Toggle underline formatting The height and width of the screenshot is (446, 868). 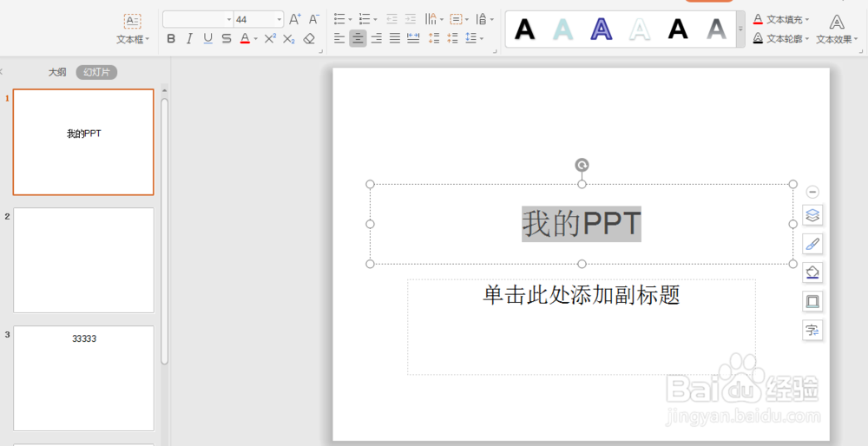207,39
